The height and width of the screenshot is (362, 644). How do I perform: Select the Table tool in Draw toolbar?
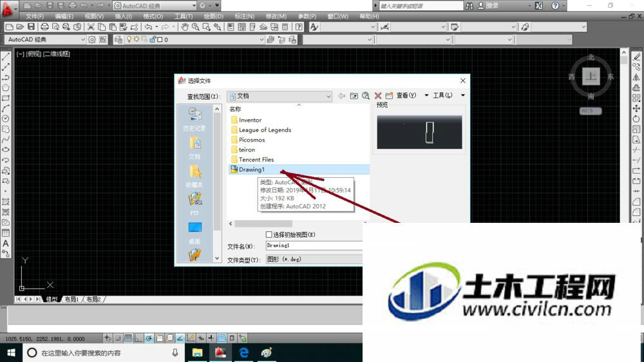6,233
